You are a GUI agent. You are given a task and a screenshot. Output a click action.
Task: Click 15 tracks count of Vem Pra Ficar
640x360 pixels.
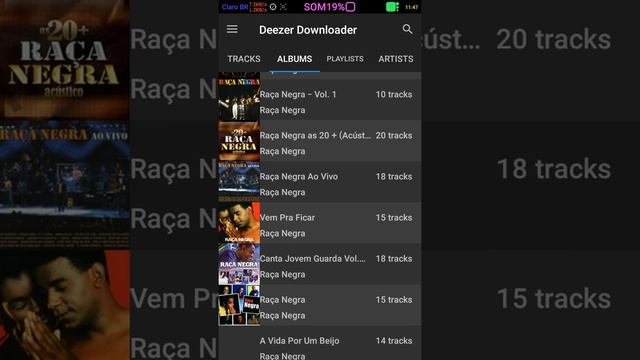394,218
